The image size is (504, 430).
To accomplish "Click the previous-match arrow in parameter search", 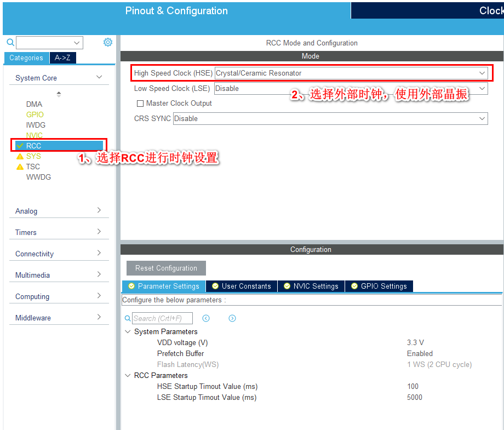I will (205, 318).
